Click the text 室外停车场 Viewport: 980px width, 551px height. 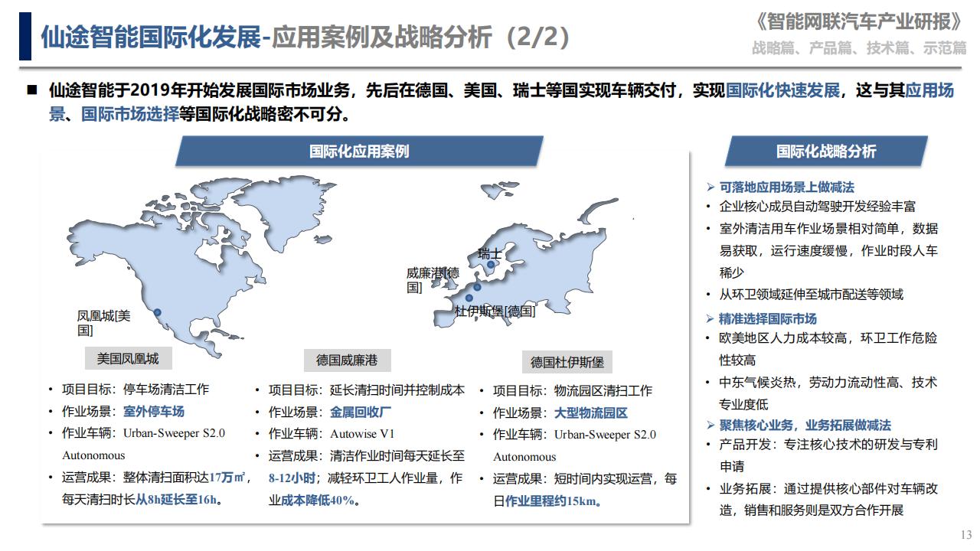coord(154,411)
